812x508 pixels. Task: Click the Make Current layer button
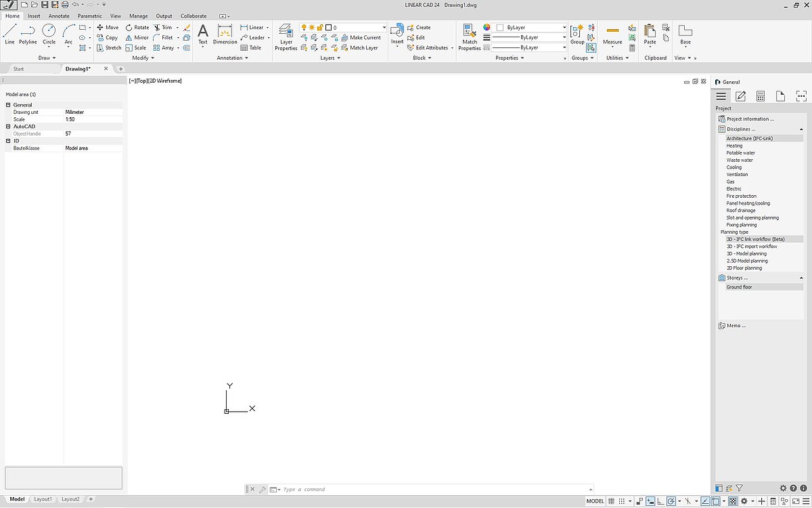[x=365, y=38]
